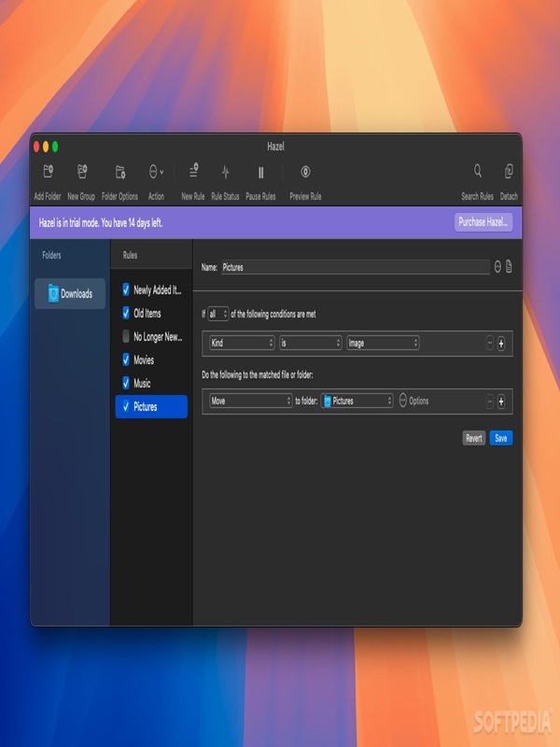Open the Kind attribute dropdown
This screenshot has width=560, height=747.
pyautogui.click(x=242, y=343)
